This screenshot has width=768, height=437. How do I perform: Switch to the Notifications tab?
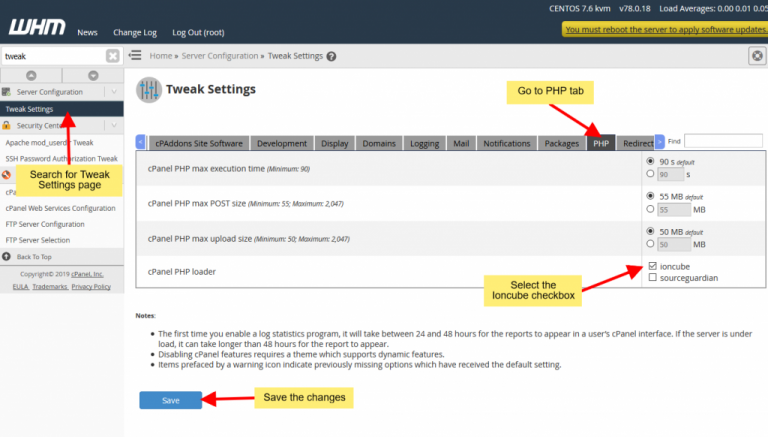pyautogui.click(x=506, y=143)
